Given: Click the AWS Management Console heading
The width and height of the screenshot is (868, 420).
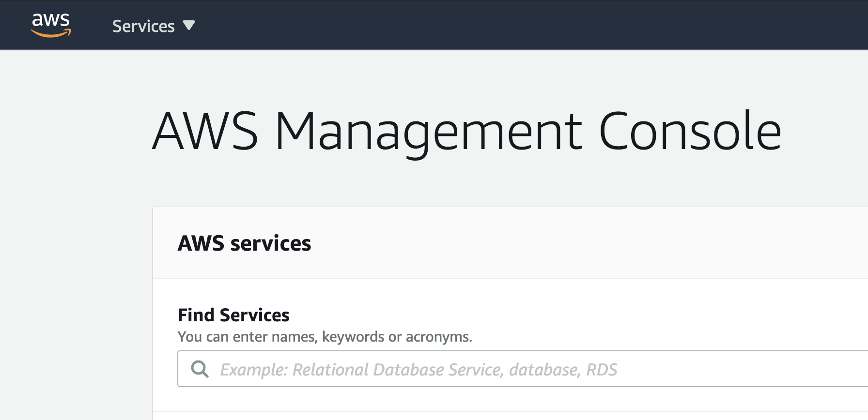Looking at the screenshot, I should (x=467, y=131).
